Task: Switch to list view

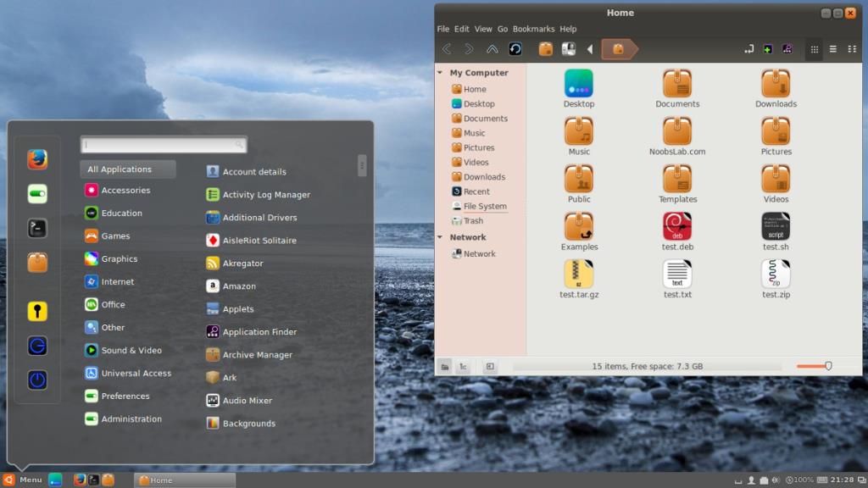Action: pos(833,49)
